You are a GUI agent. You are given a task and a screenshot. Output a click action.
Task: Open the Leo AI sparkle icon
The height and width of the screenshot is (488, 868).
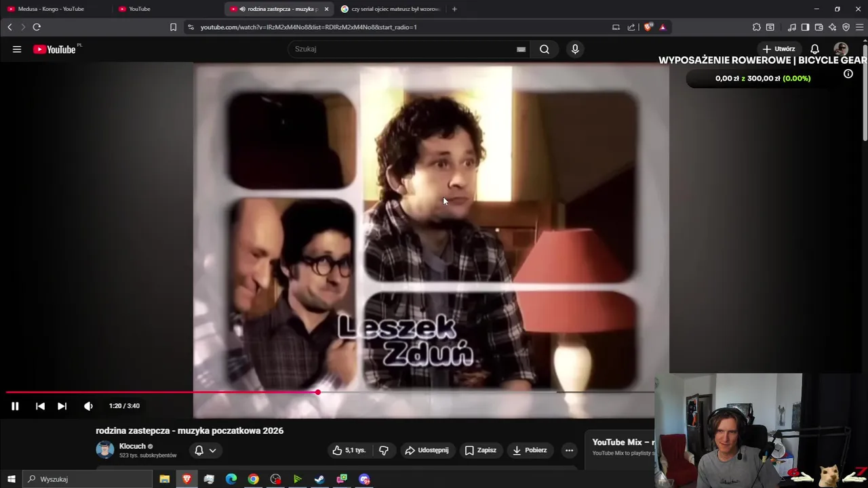click(832, 27)
